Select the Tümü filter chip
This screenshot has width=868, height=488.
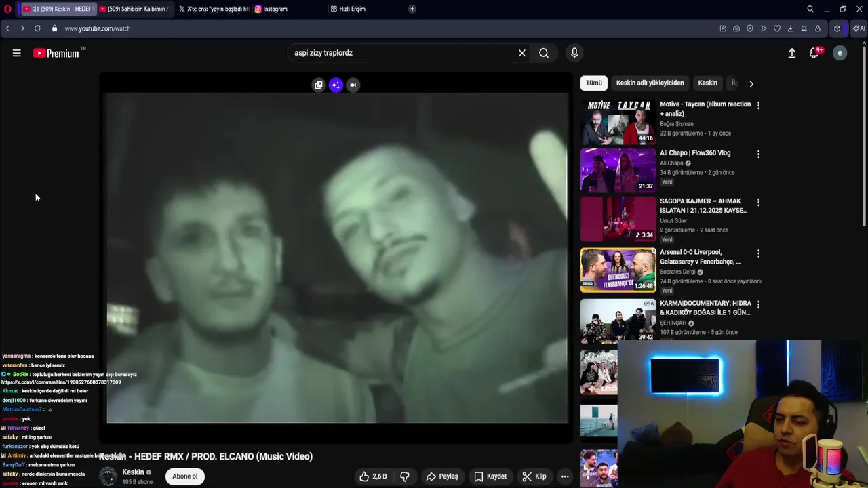(594, 83)
